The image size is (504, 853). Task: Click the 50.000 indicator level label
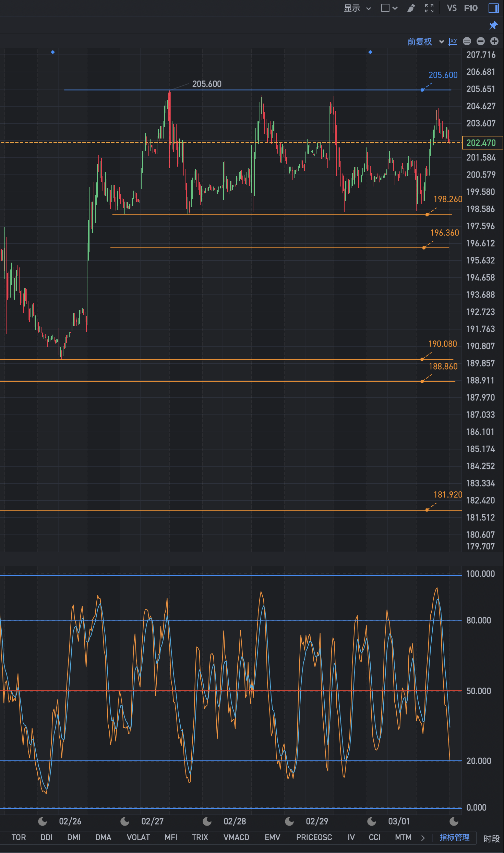[x=479, y=691]
